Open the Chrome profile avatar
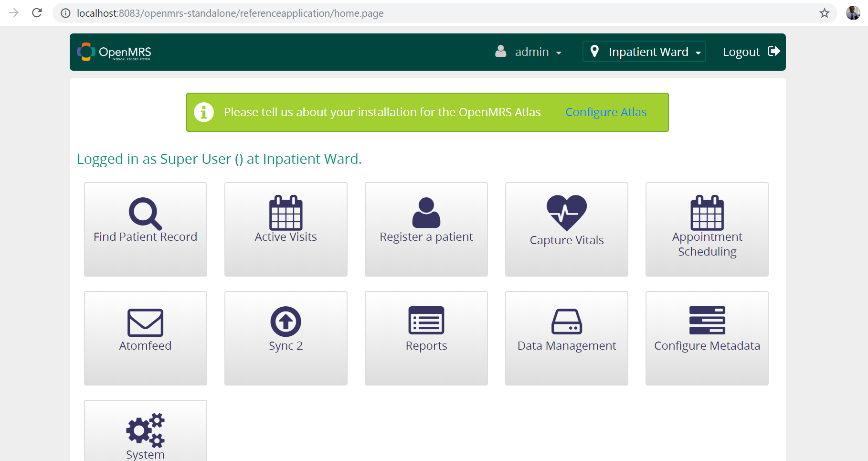 pos(853,13)
